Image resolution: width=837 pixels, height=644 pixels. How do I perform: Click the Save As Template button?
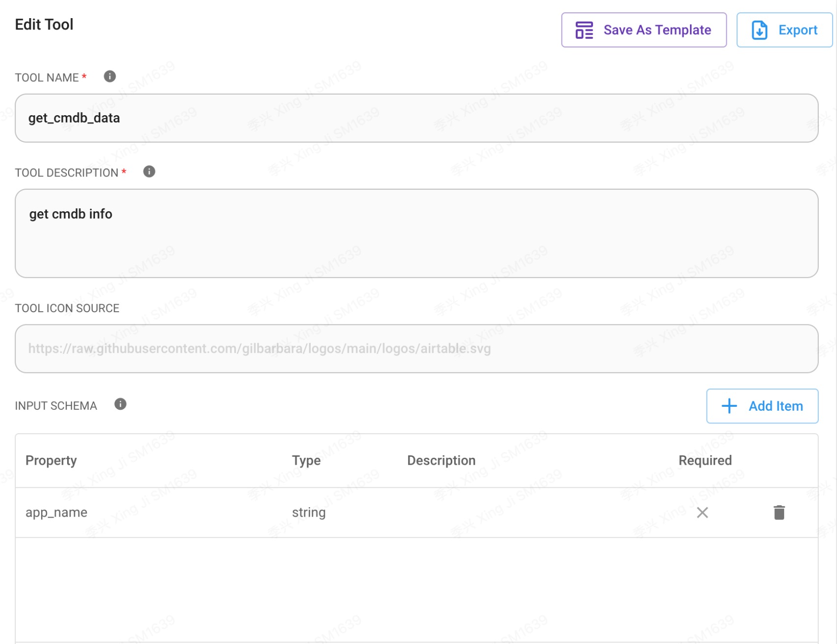pyautogui.click(x=643, y=30)
